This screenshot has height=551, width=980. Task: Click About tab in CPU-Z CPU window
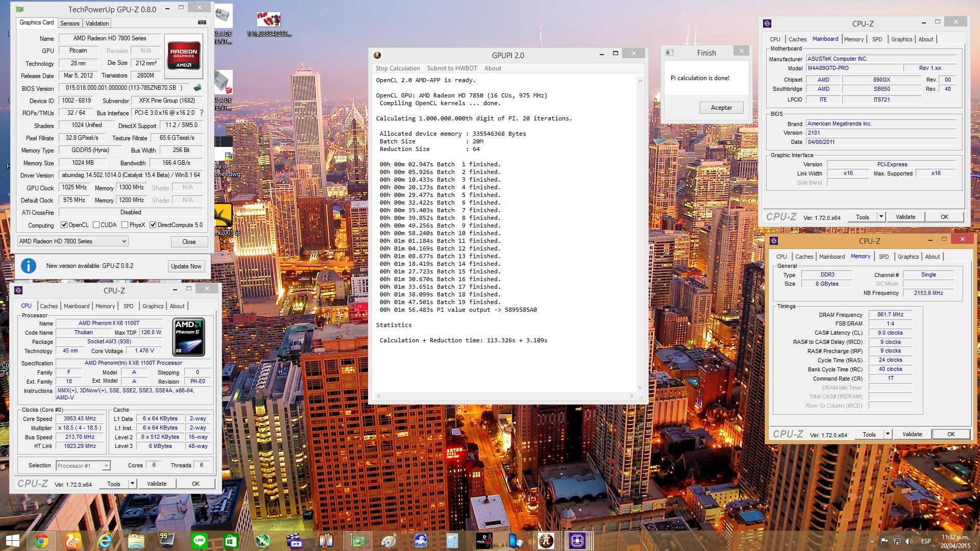coord(177,306)
